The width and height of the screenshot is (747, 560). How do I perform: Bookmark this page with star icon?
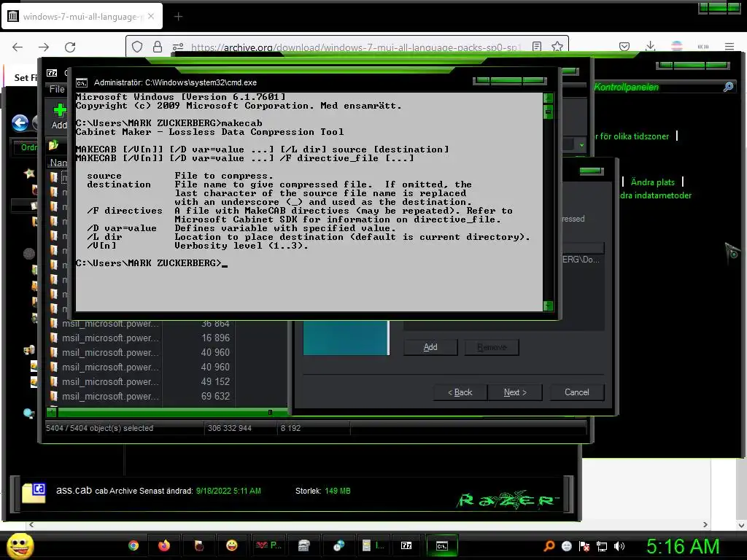[557, 47]
